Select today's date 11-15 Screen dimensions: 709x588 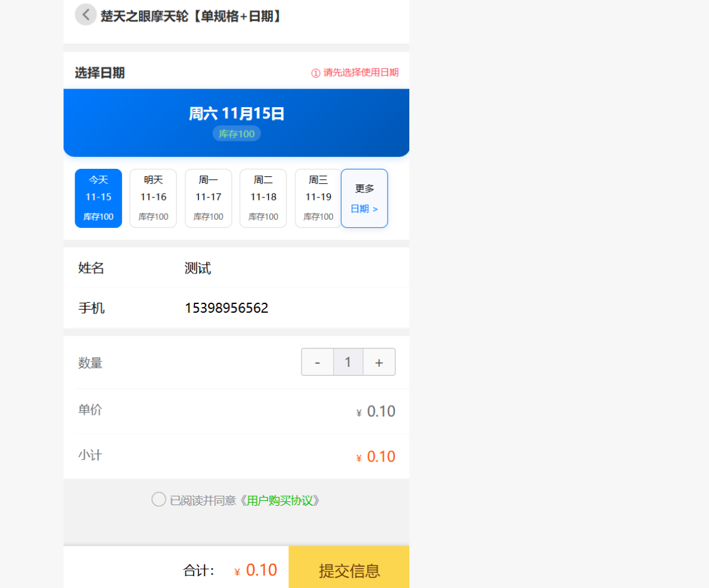point(98,198)
